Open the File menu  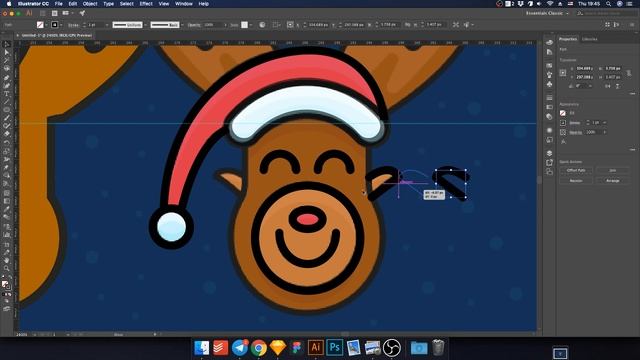pos(59,4)
